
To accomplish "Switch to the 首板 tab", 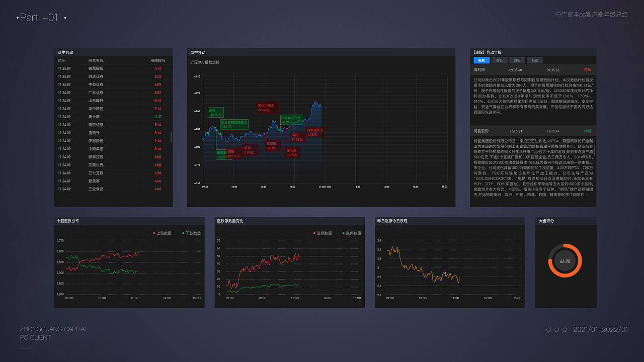I will pos(499,60).
